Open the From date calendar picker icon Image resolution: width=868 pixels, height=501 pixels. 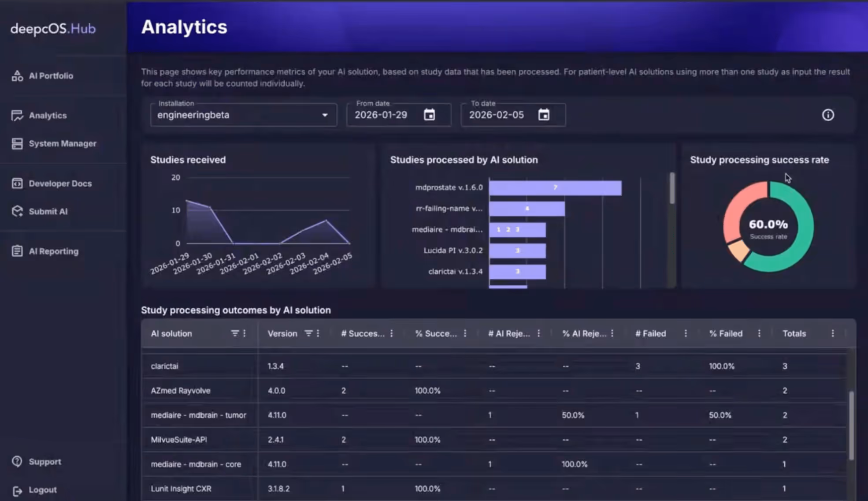pos(429,115)
